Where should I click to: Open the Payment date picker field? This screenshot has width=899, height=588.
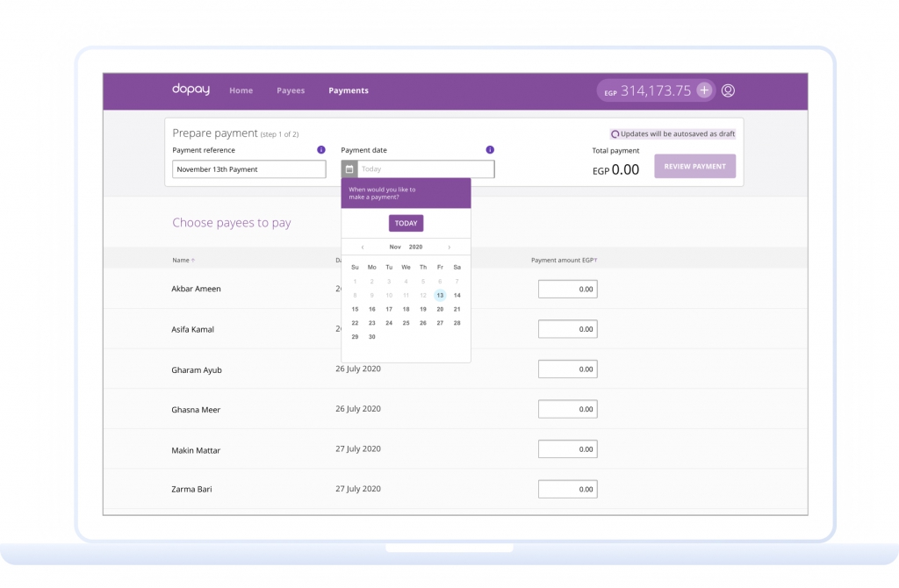click(425, 169)
